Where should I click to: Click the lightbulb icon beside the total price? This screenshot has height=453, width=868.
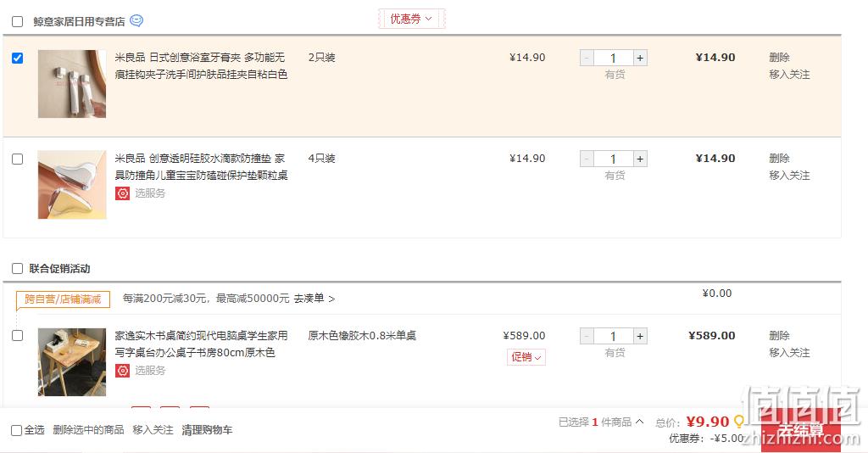pyautogui.click(x=738, y=422)
